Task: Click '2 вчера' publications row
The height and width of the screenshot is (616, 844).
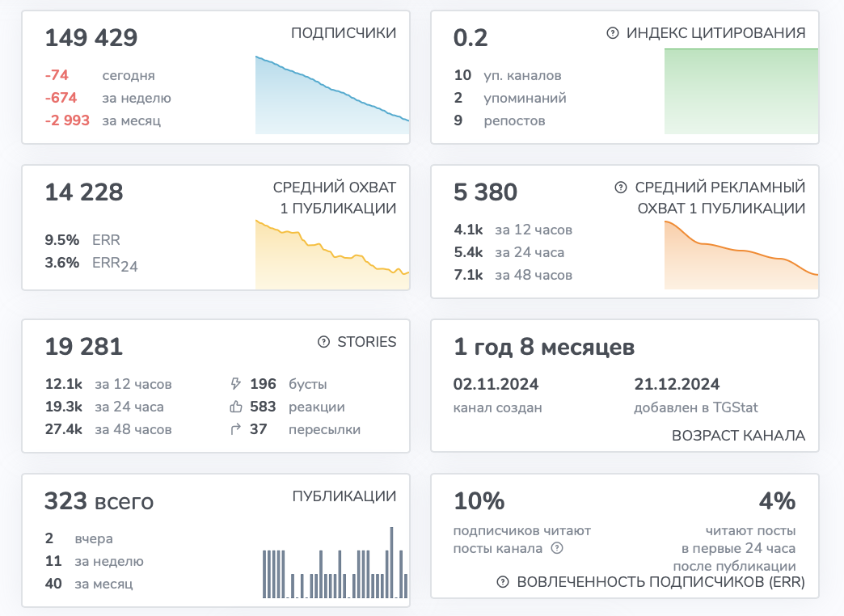Action: coord(79,538)
